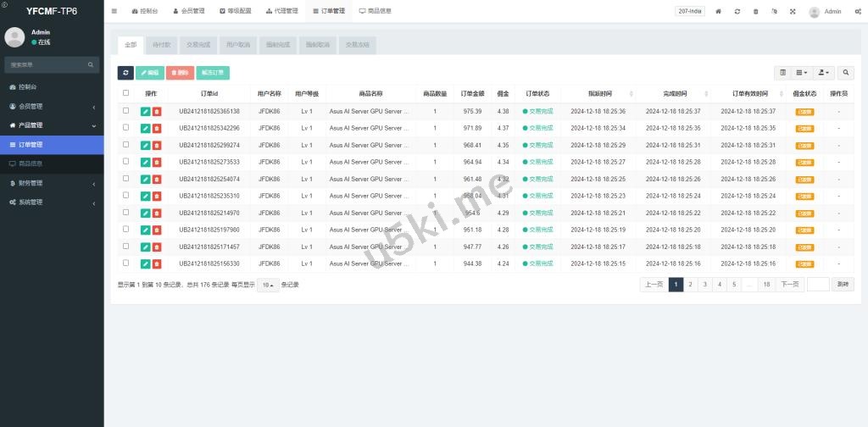
Task: Click the home icon in top bar
Action: point(719,12)
